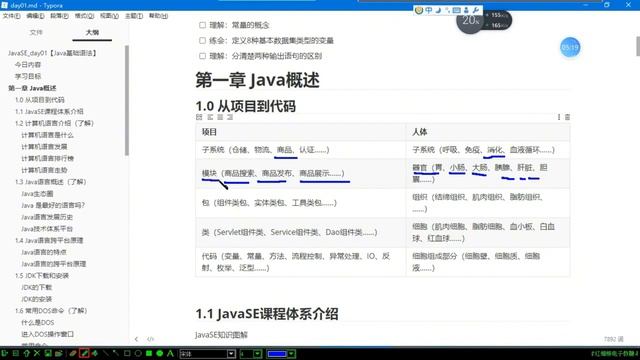Toggle source code mode icon at the bottom
The width and height of the screenshot is (640, 360).
[151, 339]
